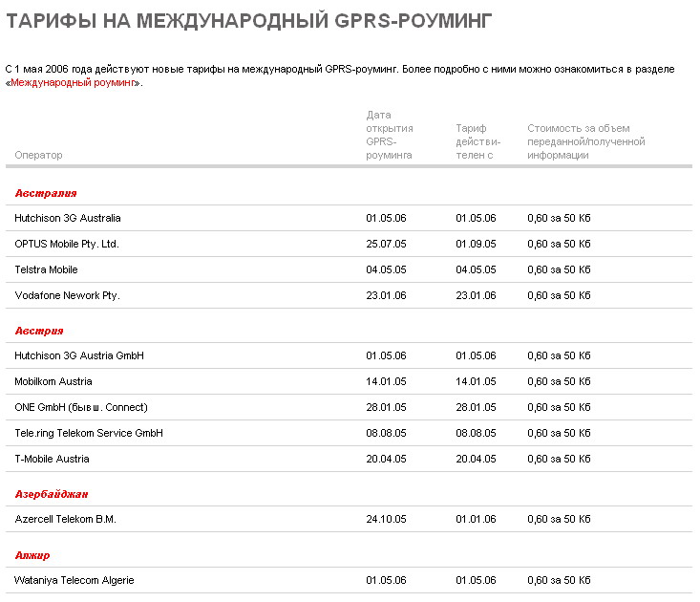Click Wataniya Telecom price 0,60 за 50 Кб
Image resolution: width=700 pixels, height=602 pixels.
point(559,580)
